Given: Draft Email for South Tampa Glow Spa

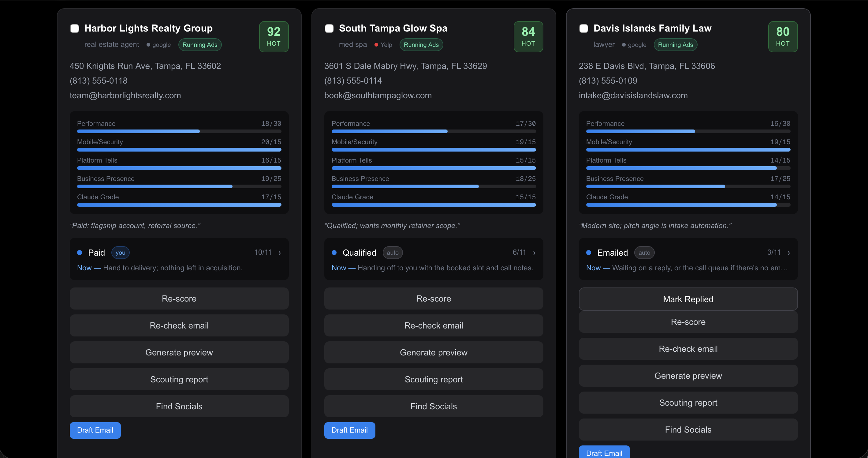Looking at the screenshot, I should [x=349, y=430].
